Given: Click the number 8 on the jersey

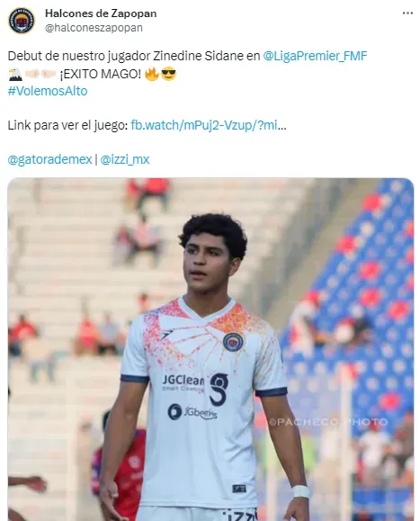Looking at the screenshot, I should pos(219,390).
